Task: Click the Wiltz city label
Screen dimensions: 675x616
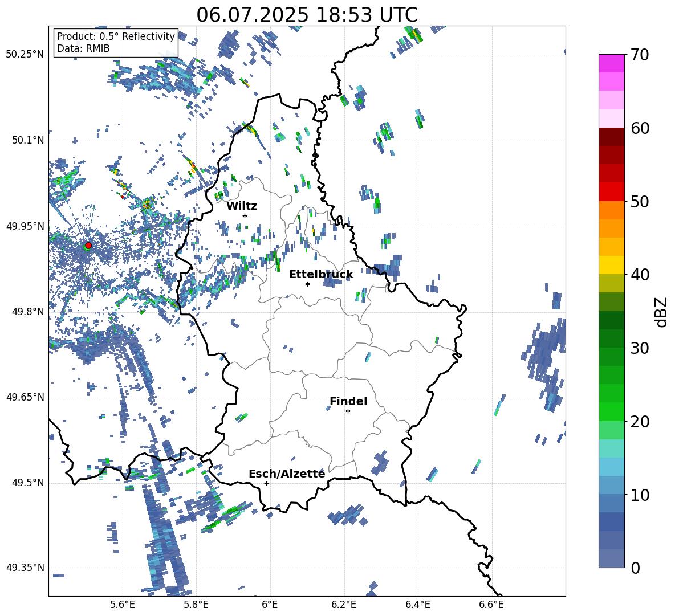Action: click(x=242, y=206)
